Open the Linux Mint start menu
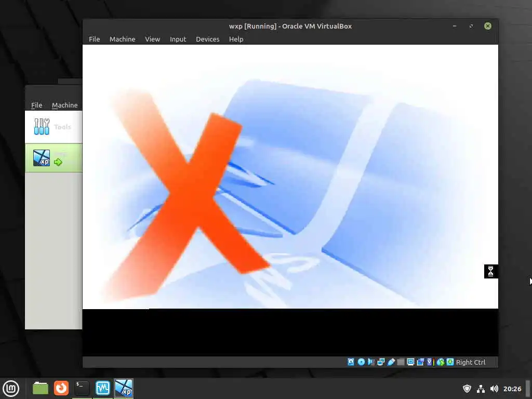 pyautogui.click(x=11, y=389)
